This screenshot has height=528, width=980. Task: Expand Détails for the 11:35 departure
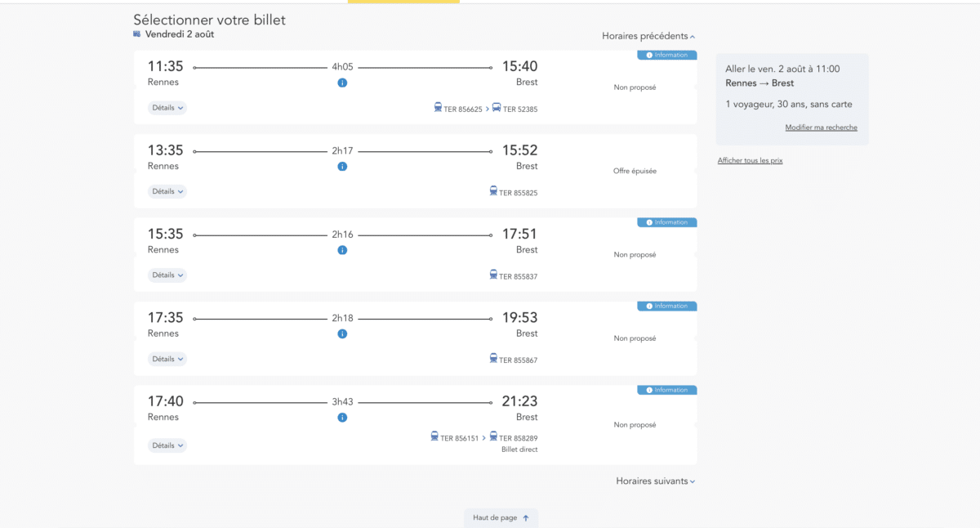167,108
